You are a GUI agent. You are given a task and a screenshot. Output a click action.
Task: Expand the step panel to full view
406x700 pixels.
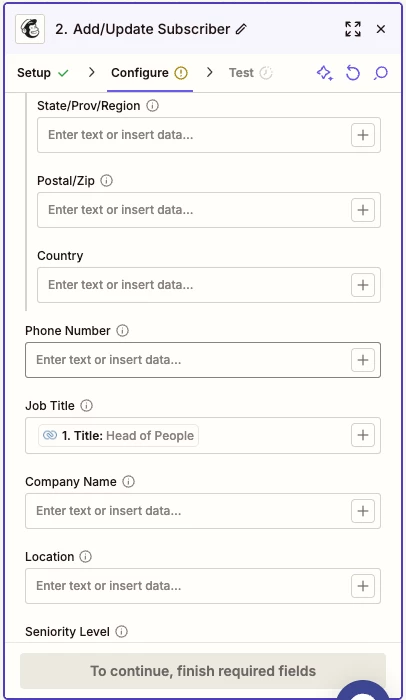353,29
